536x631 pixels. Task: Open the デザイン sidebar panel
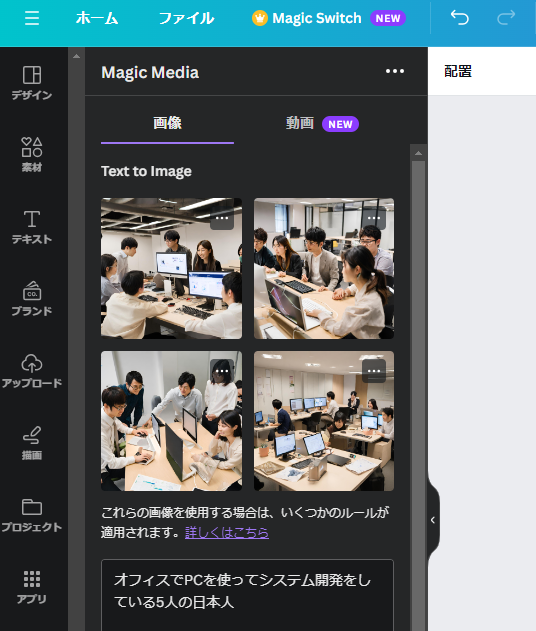pyautogui.click(x=32, y=83)
